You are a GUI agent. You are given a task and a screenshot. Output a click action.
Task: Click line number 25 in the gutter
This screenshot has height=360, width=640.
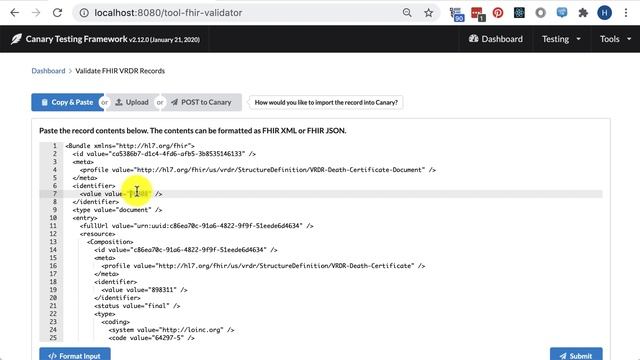tap(53, 338)
